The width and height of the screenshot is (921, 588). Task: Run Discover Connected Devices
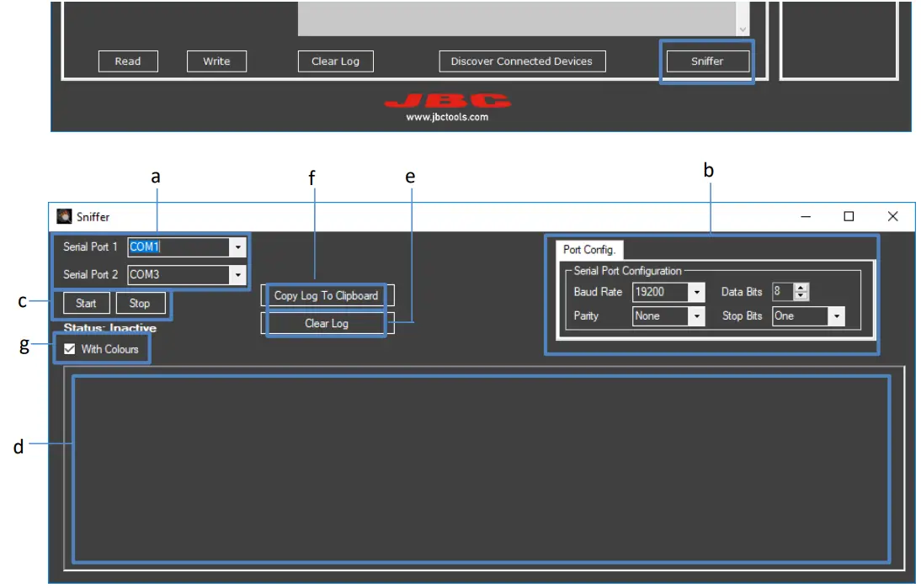[522, 61]
